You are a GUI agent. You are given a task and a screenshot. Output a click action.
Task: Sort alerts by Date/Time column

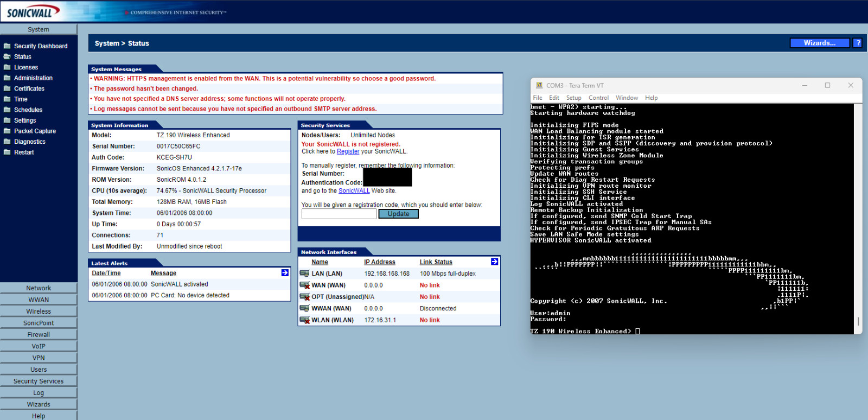point(106,273)
